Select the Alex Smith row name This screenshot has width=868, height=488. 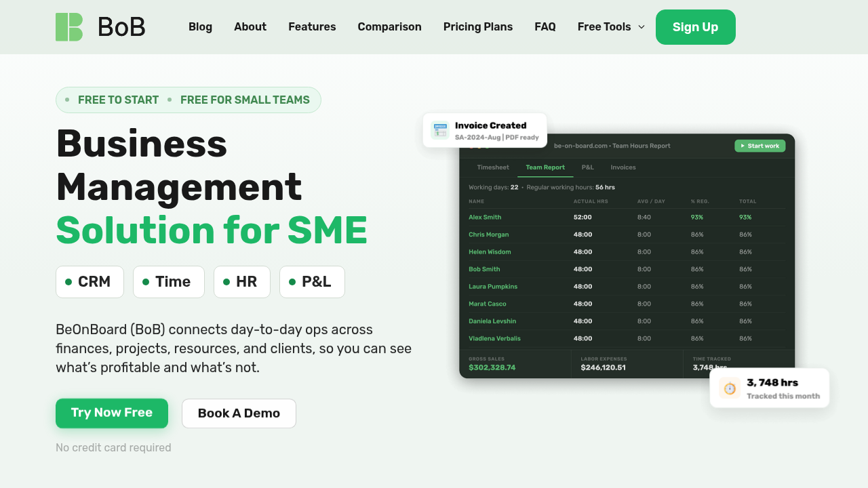click(485, 218)
